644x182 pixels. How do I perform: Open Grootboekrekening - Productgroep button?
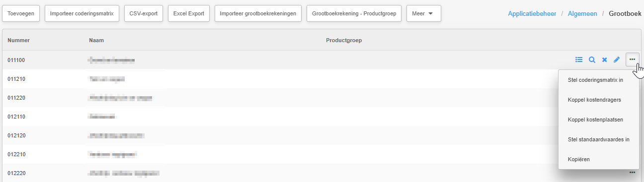(354, 14)
